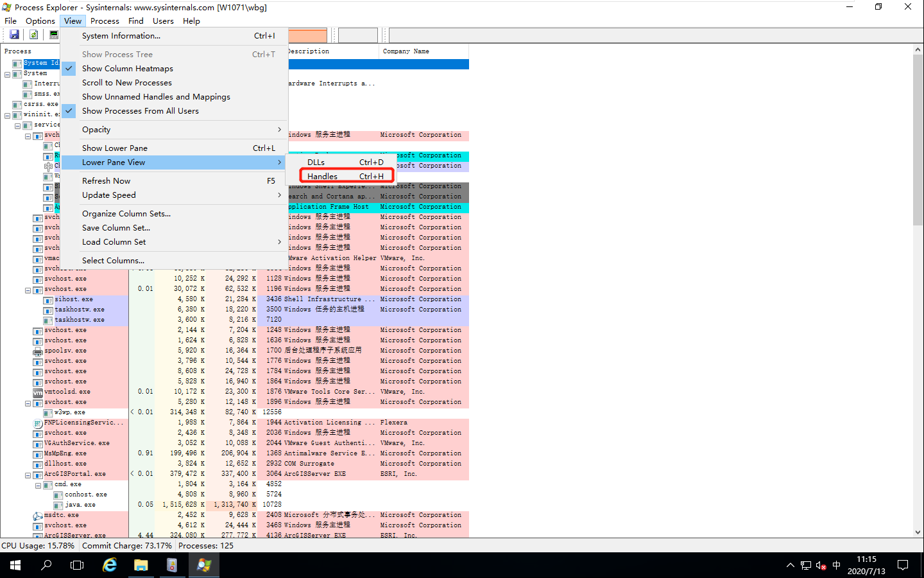Click the vertical scrollbar thumb
This screenshot has height=578, width=924.
[x=918, y=139]
